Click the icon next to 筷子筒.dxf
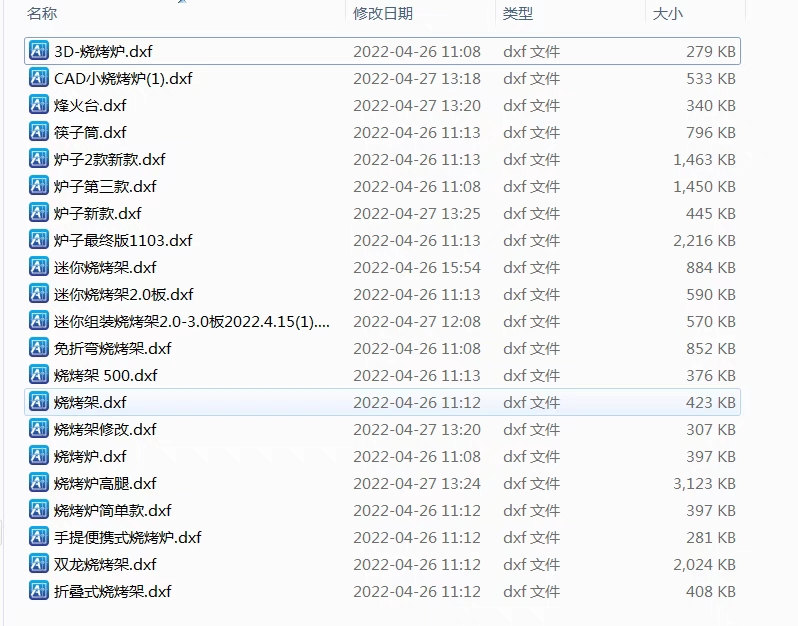 tap(39, 132)
